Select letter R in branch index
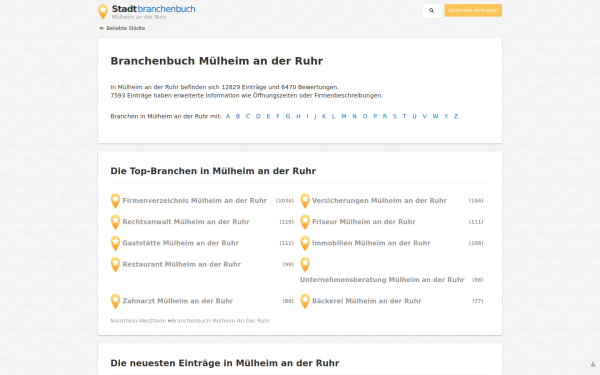This screenshot has height=375, width=600. (x=385, y=116)
